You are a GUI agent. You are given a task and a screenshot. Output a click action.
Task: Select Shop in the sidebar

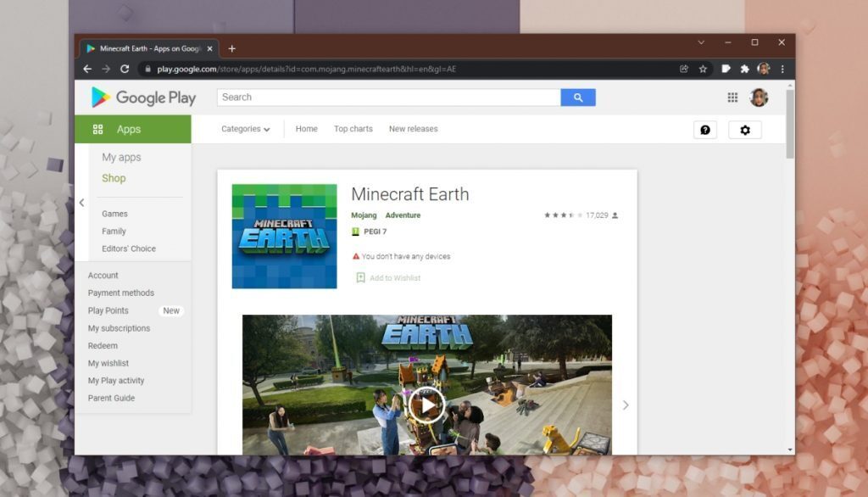tap(114, 178)
